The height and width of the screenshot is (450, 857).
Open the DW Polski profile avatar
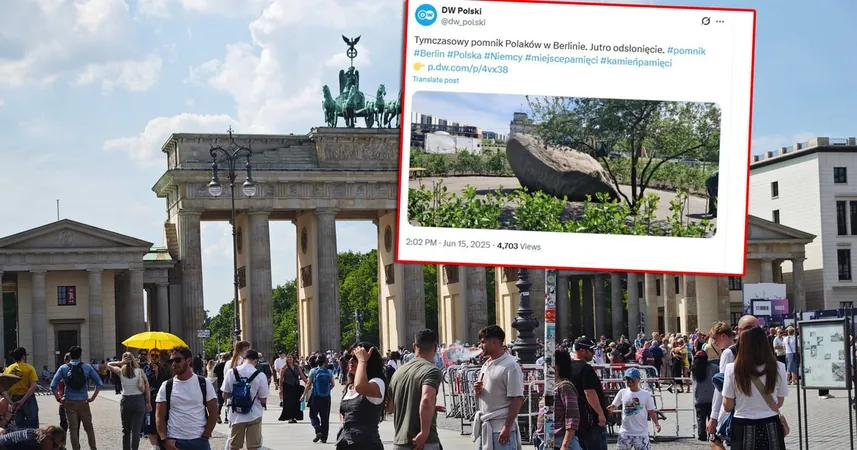point(426,15)
